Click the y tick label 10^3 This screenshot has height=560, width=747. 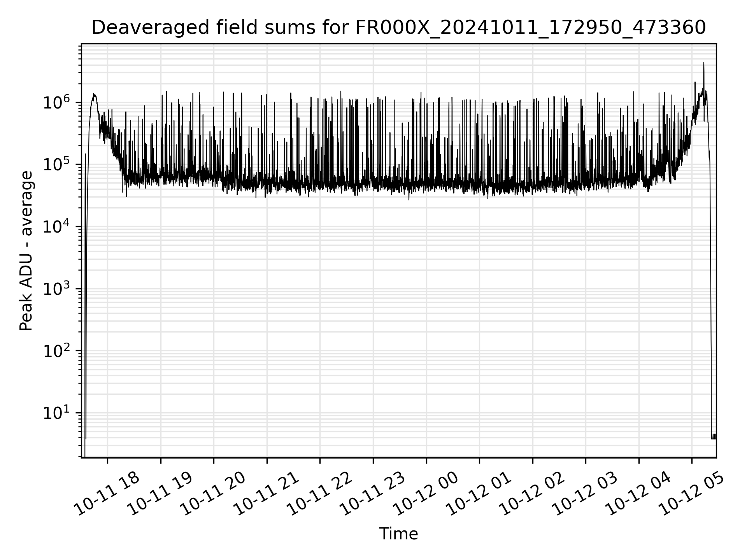[x=56, y=289]
